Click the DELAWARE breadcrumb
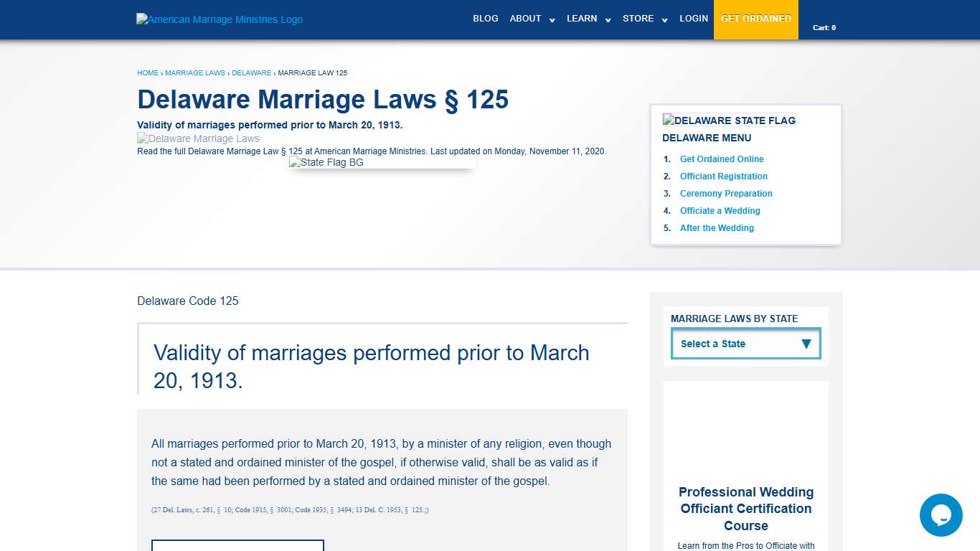980x551 pixels. point(252,72)
